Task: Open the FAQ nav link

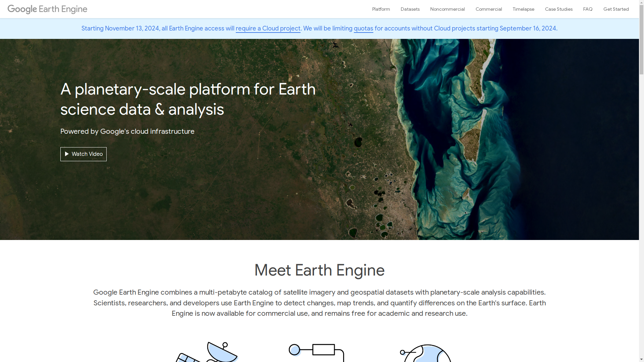Action: click(x=588, y=9)
